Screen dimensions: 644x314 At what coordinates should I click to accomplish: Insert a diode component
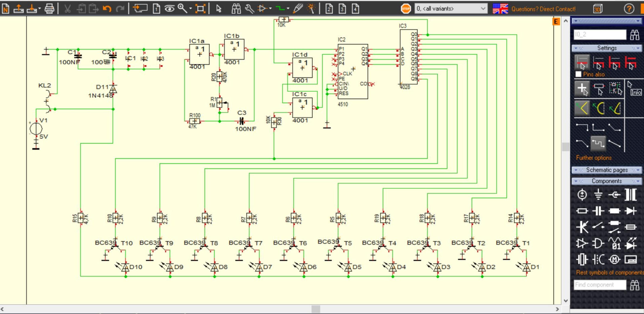click(631, 211)
